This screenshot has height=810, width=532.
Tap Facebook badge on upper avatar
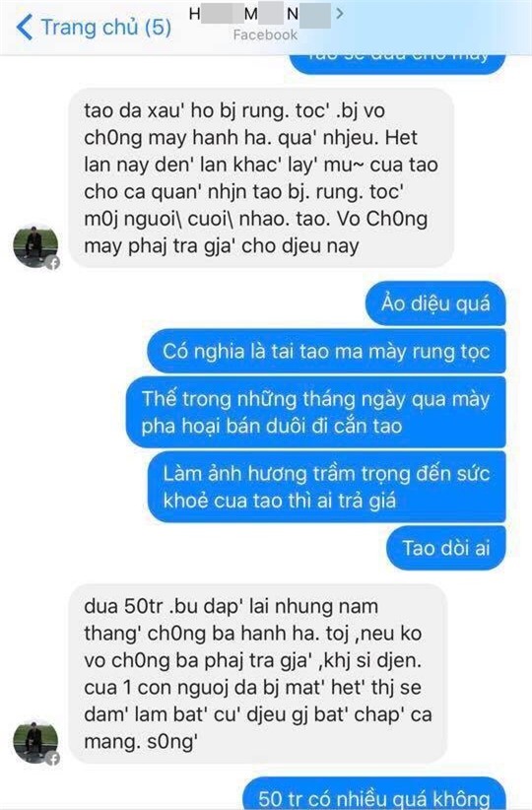point(52,263)
